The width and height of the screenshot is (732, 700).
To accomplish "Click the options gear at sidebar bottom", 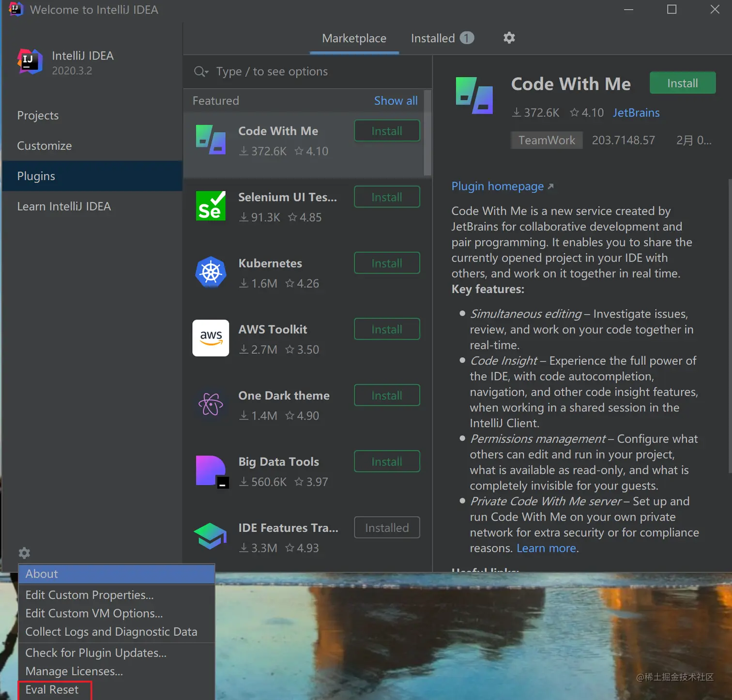I will click(24, 553).
